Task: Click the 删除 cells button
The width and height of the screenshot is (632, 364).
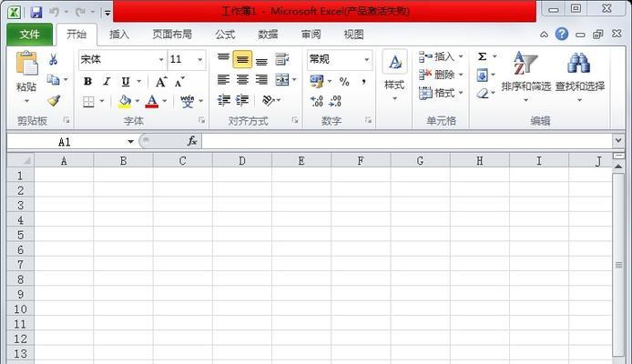Action: tap(441, 75)
